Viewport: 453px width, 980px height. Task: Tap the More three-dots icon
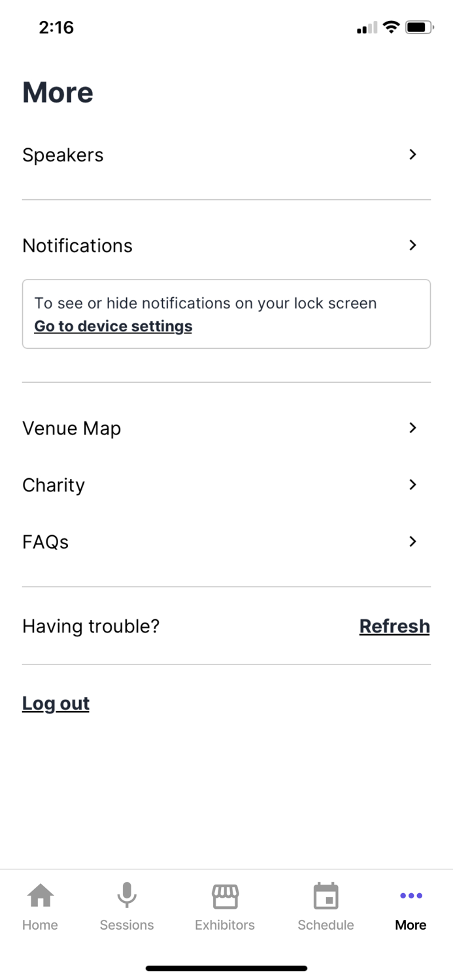pyautogui.click(x=411, y=896)
